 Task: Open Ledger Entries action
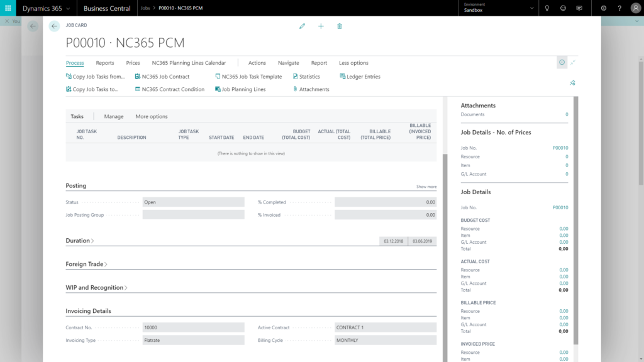coord(360,76)
